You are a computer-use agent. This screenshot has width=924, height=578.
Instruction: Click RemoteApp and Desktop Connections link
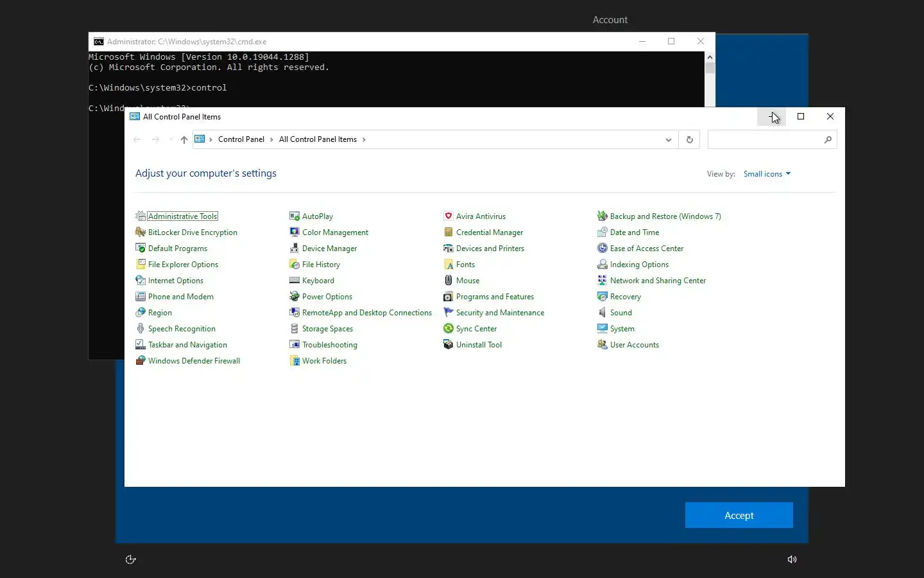point(367,313)
